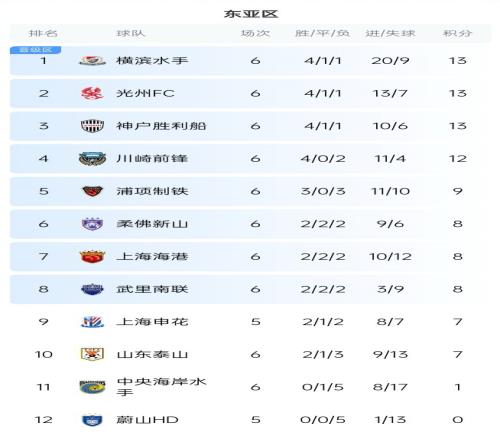
Task: Click the 上海海港 red badge
Action: [x=92, y=257]
